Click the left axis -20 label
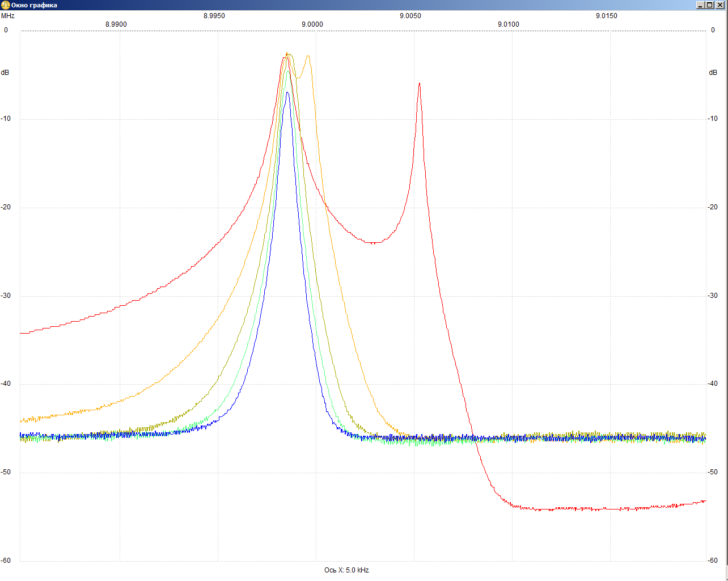This screenshot has height=581, width=728. point(6,207)
